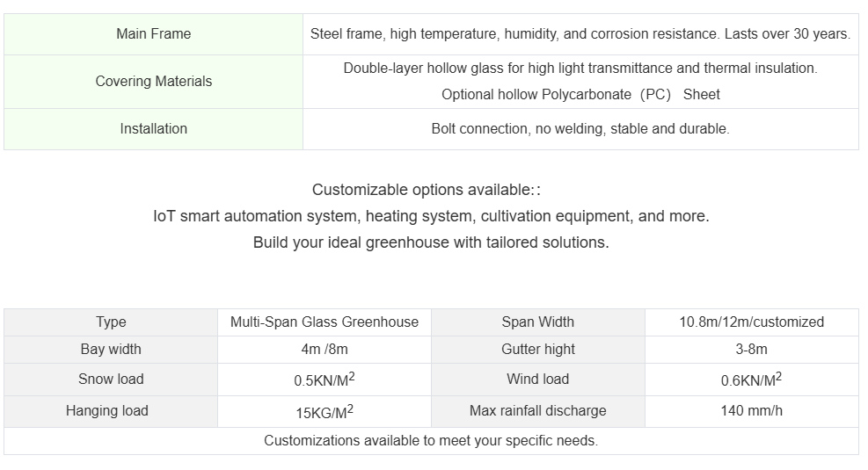Select the 0.5KN/M² snow load value
The image size is (868, 470).
[x=325, y=380]
